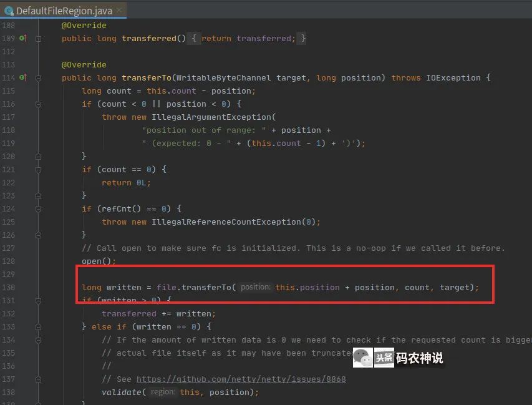The height and width of the screenshot is (405, 532).
Task: Click the "position out of range: " string
Action: [204, 130]
